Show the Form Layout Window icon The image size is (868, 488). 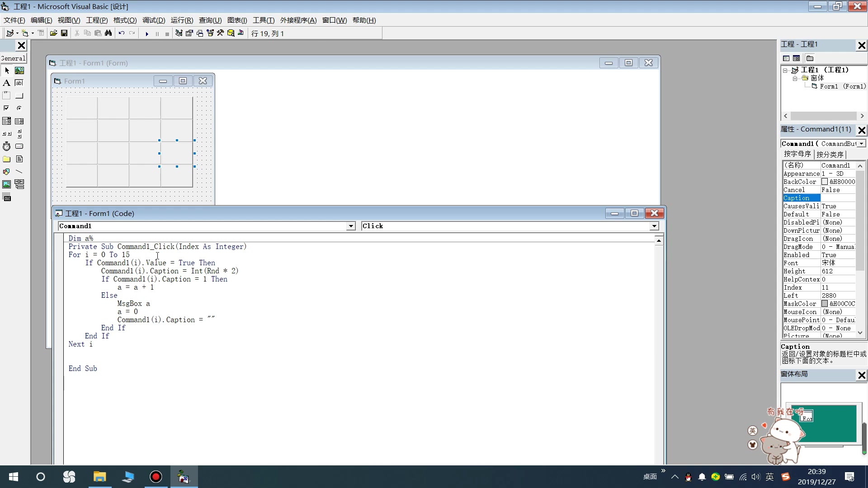point(200,33)
